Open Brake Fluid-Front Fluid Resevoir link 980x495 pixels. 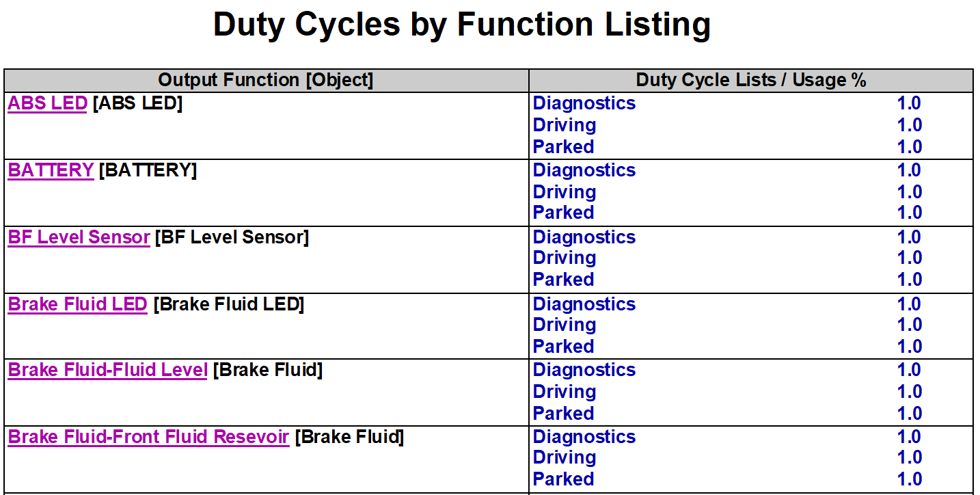point(148,437)
